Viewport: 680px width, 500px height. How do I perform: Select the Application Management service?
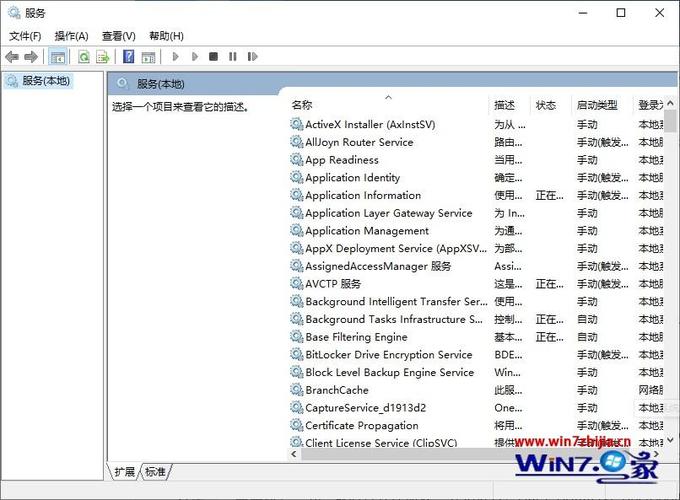pyautogui.click(x=476, y=231)
